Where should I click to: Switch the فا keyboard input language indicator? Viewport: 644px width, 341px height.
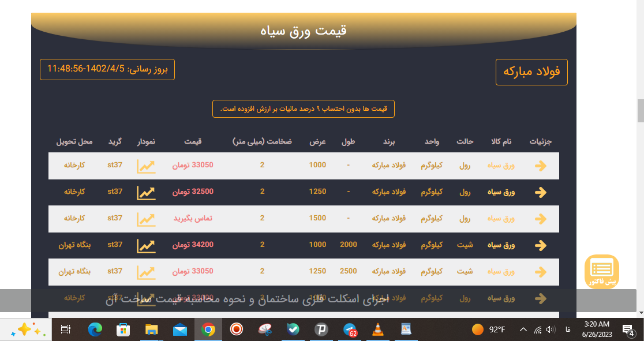pyautogui.click(x=568, y=329)
